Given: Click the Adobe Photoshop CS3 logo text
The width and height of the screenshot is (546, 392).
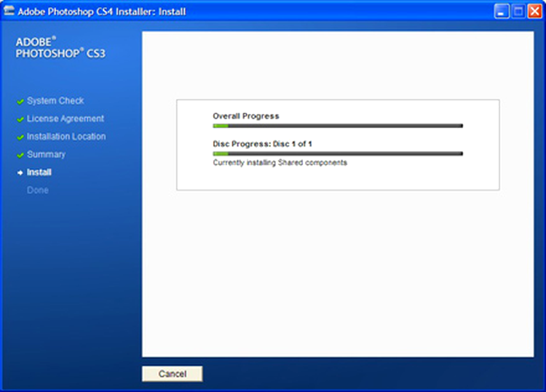Looking at the screenshot, I should click(60, 48).
